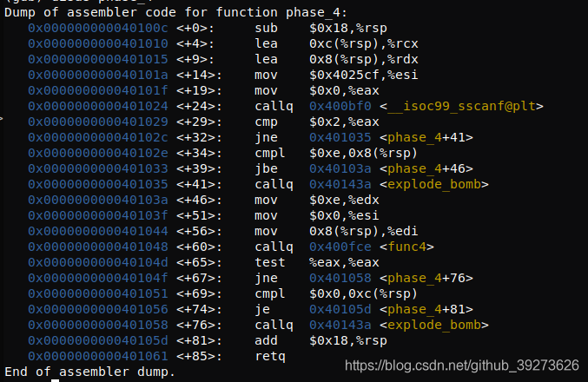Click address 0x0000000000401029

(x=98, y=122)
